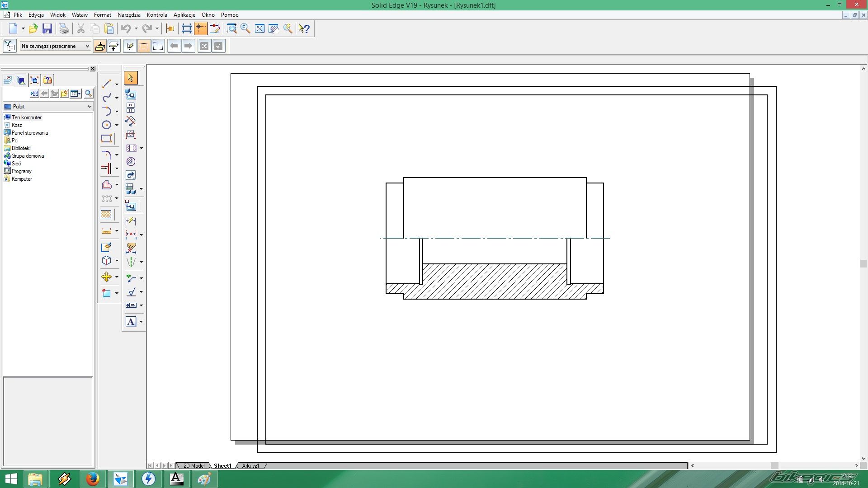The image size is (868, 488).
Task: Expand the Circle tool flyout arrow
Action: coord(117,125)
